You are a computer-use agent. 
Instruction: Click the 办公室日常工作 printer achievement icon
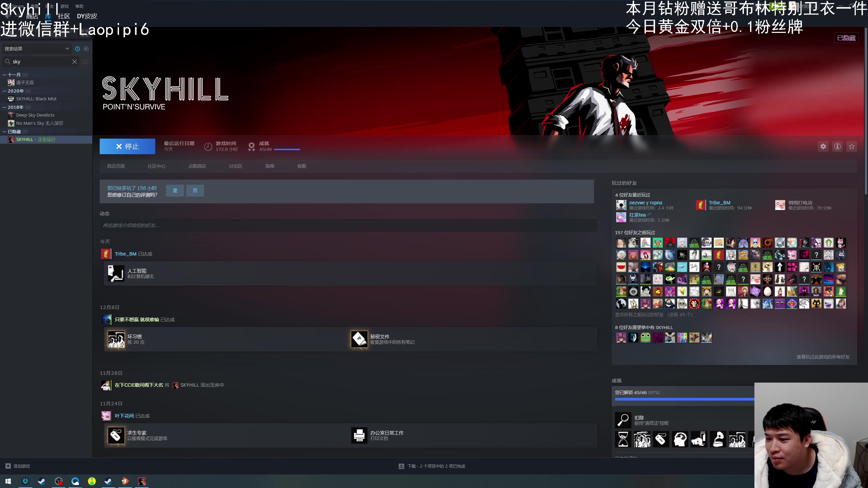point(359,435)
